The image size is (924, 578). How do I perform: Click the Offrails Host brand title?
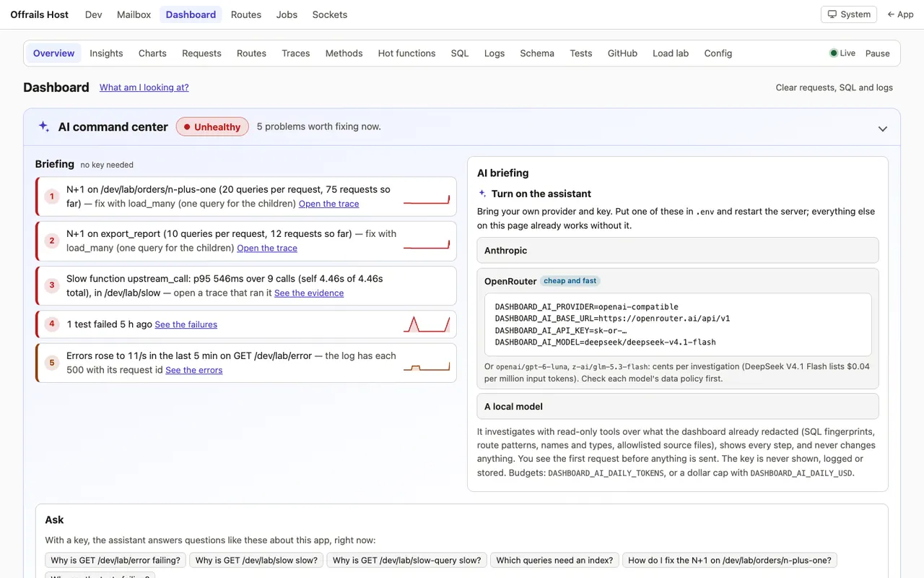[40, 14]
